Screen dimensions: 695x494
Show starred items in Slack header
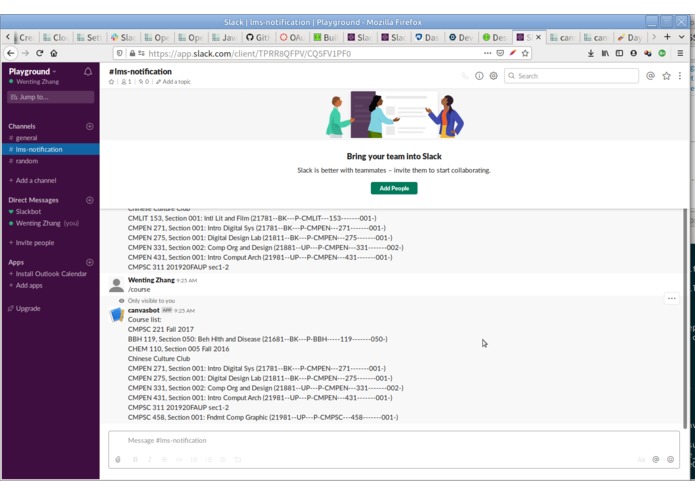(x=666, y=76)
